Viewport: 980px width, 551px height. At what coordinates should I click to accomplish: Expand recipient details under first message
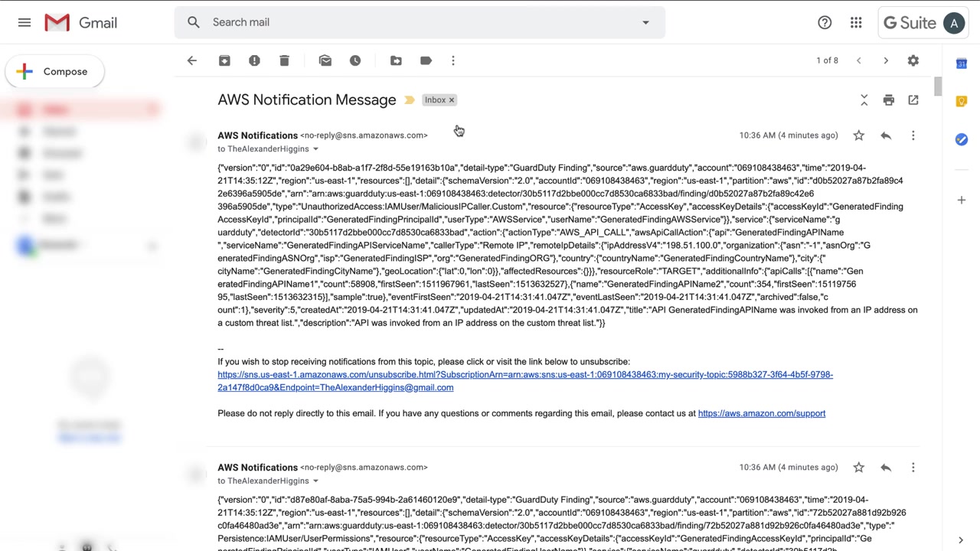315,149
